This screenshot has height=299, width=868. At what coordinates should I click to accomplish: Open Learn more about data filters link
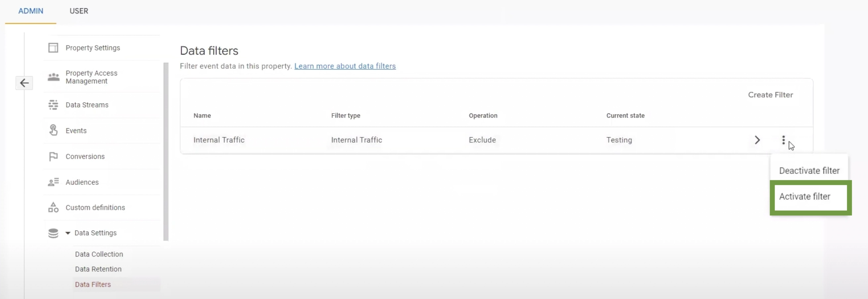tap(345, 66)
